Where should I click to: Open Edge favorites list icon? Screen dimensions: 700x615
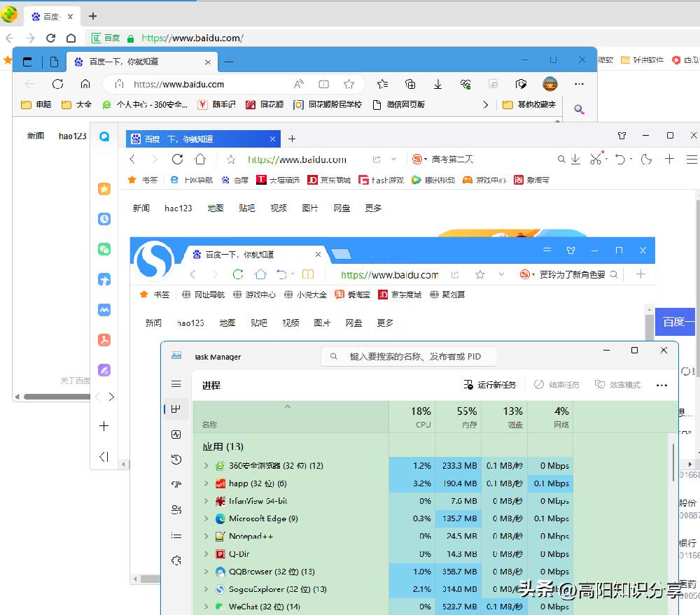(383, 84)
